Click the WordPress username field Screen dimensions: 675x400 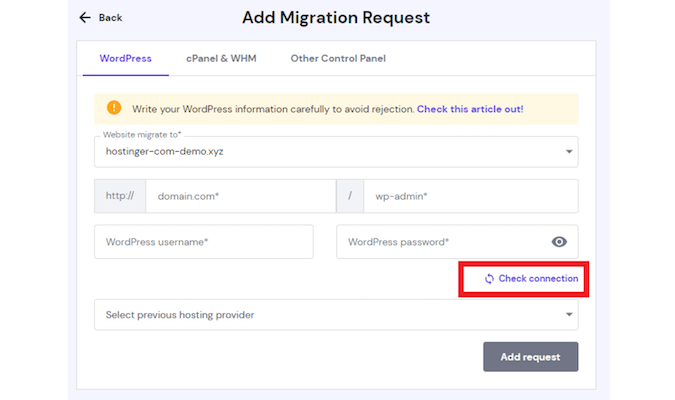204,242
